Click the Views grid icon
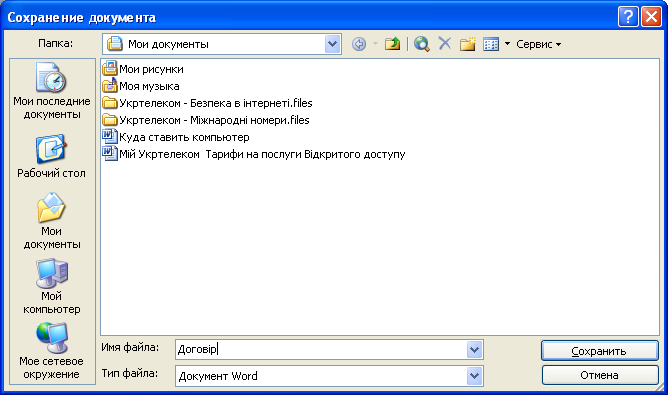The height and width of the screenshot is (395, 668). [491, 44]
